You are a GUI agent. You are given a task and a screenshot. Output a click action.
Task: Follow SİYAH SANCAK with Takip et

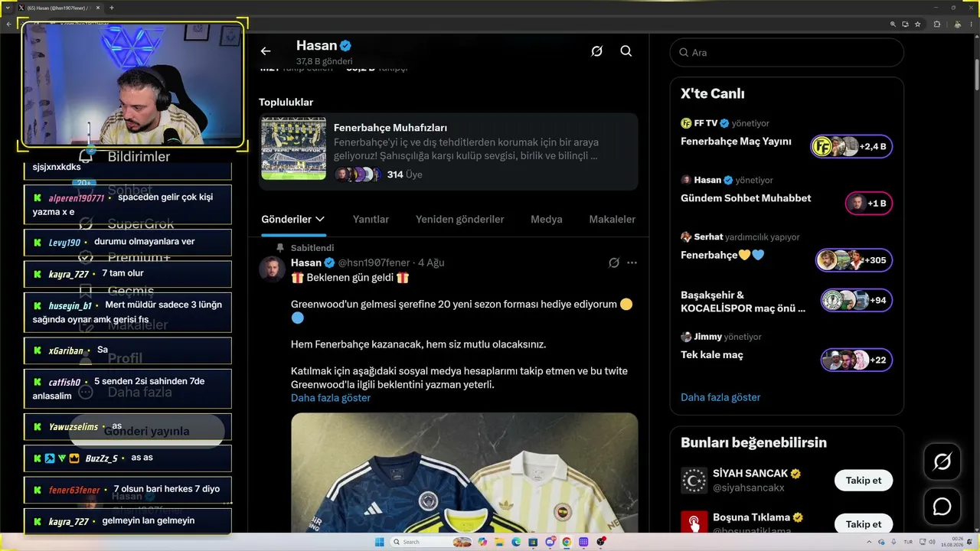point(864,481)
